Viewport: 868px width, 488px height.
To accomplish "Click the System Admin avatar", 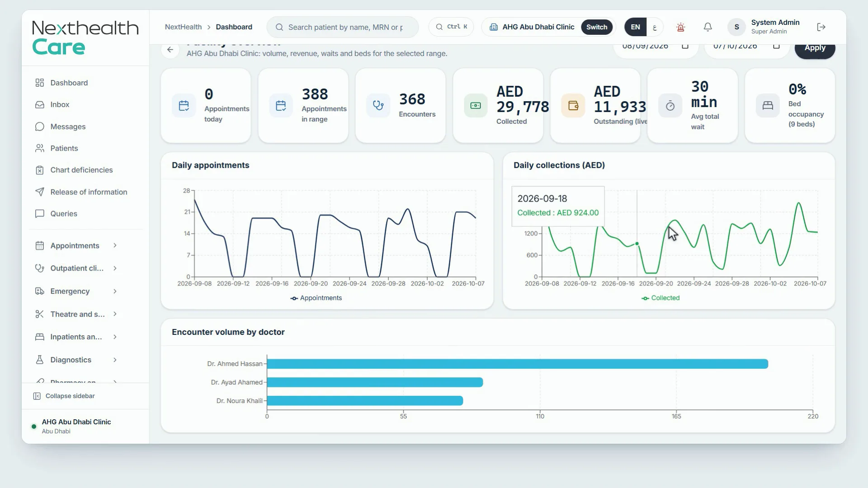I will click(x=736, y=27).
